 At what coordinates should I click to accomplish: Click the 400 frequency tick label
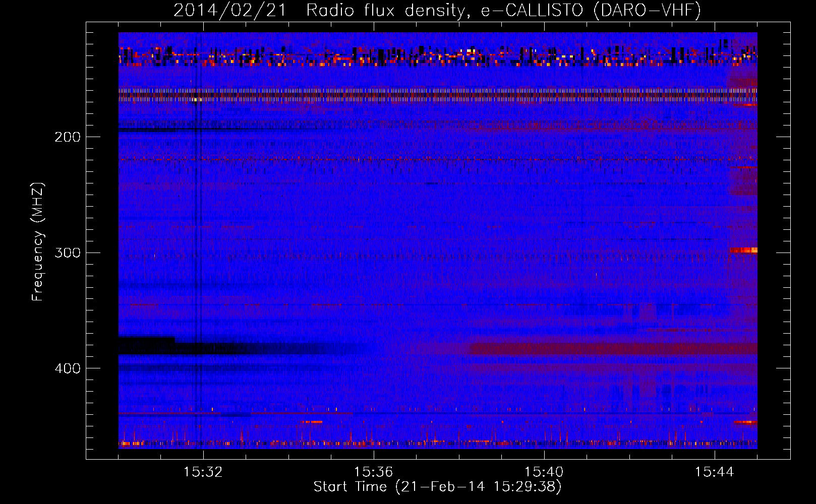click(x=67, y=368)
